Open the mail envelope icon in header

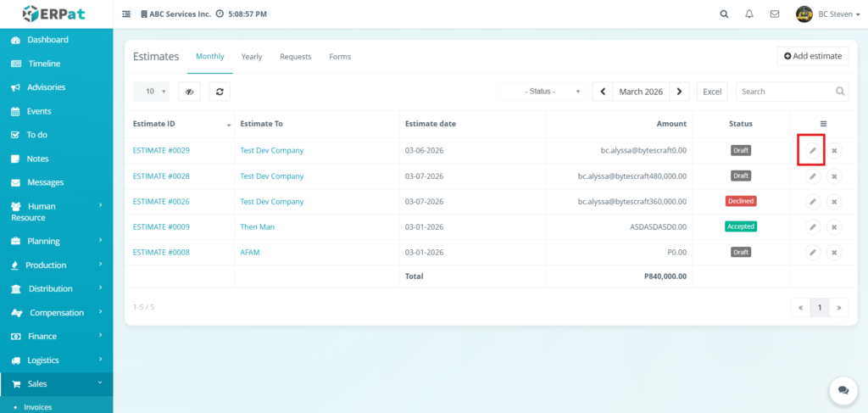click(x=774, y=14)
